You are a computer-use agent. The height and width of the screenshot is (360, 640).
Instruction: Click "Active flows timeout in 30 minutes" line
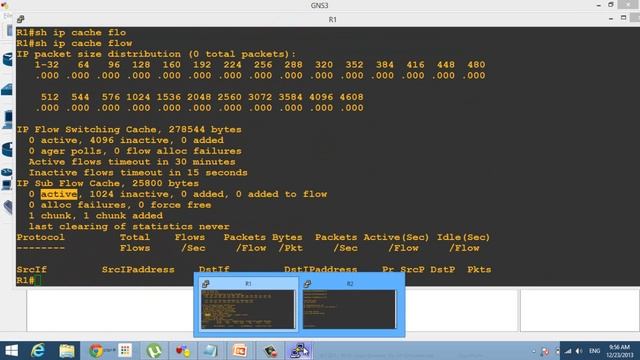132,162
